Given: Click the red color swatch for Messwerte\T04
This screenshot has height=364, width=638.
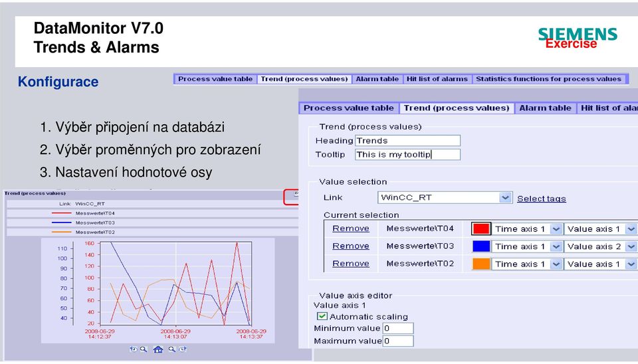Looking at the screenshot, I should [481, 228].
